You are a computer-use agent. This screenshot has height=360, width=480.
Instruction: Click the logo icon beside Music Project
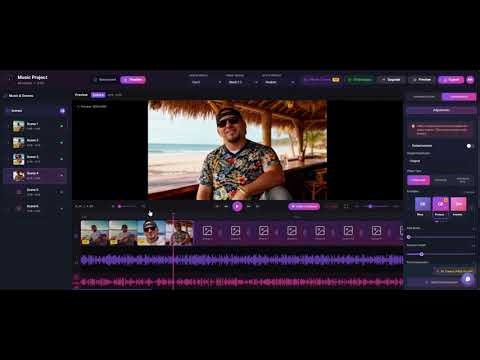pos(10,78)
